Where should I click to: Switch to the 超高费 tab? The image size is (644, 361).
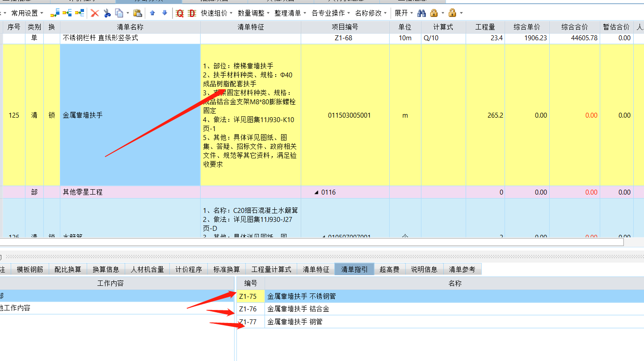[x=389, y=269]
